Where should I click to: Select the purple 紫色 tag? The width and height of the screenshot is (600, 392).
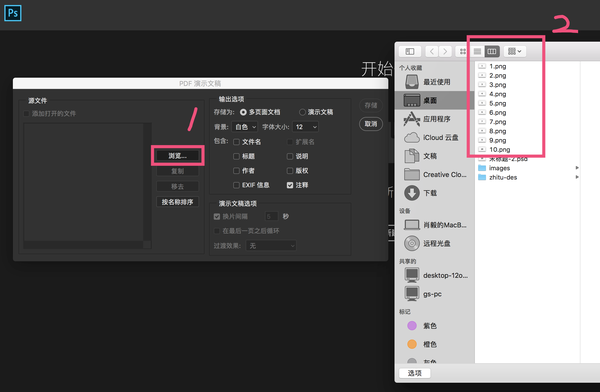(434, 326)
